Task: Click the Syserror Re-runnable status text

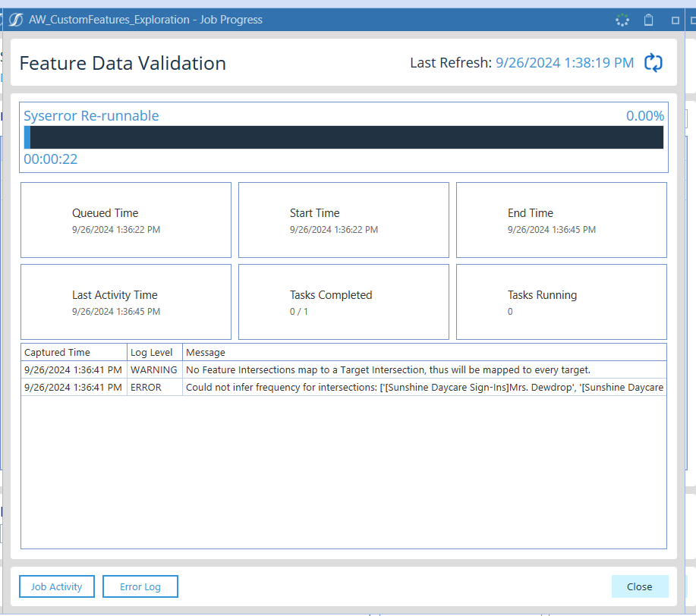Action: pyautogui.click(x=91, y=116)
